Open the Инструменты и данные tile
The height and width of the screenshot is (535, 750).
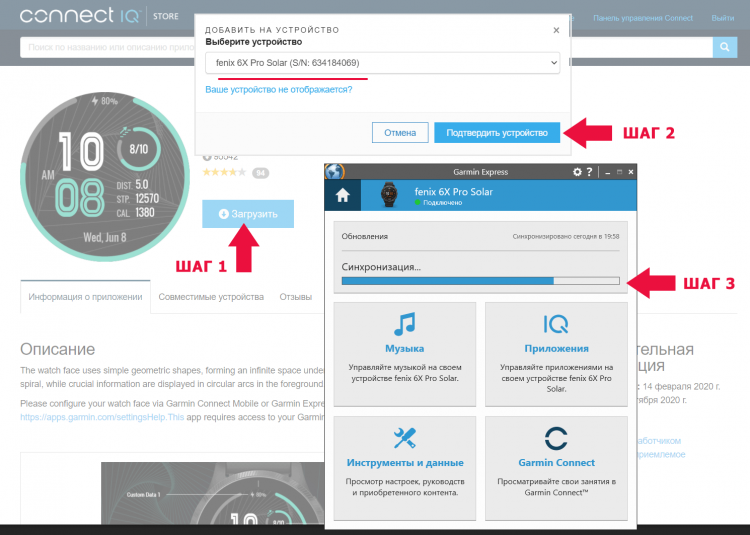405,468
